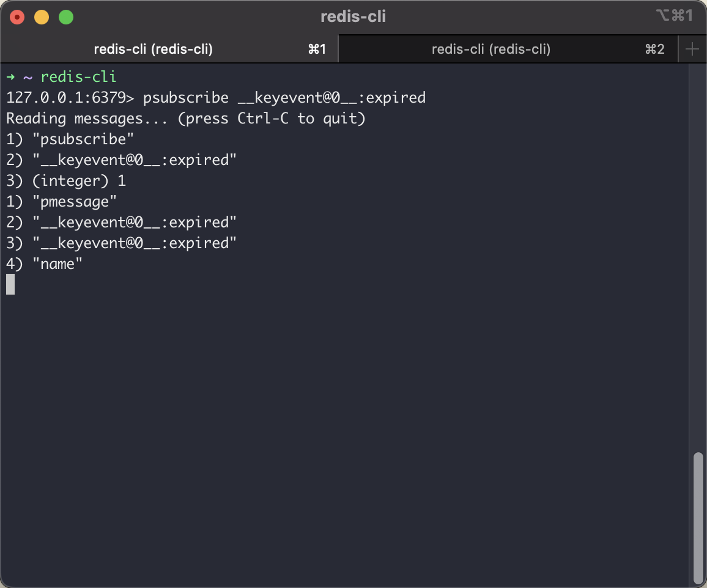Click the terminal cursor block
Image resolution: width=707 pixels, height=588 pixels.
[x=10, y=284]
